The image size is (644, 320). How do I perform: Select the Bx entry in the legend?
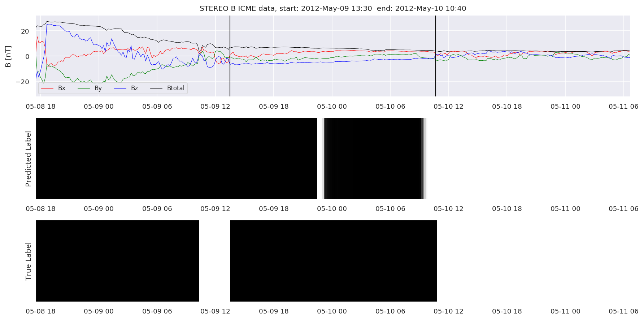click(x=53, y=88)
